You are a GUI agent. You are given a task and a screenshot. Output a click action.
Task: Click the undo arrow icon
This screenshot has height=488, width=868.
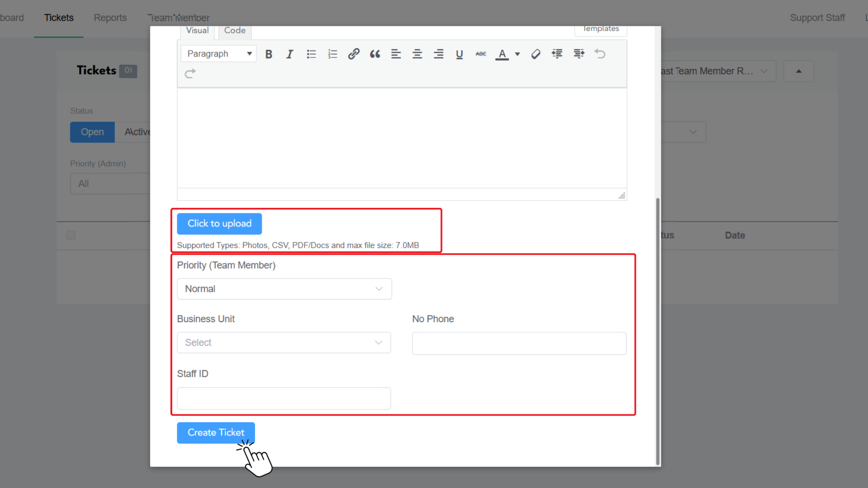coord(600,54)
